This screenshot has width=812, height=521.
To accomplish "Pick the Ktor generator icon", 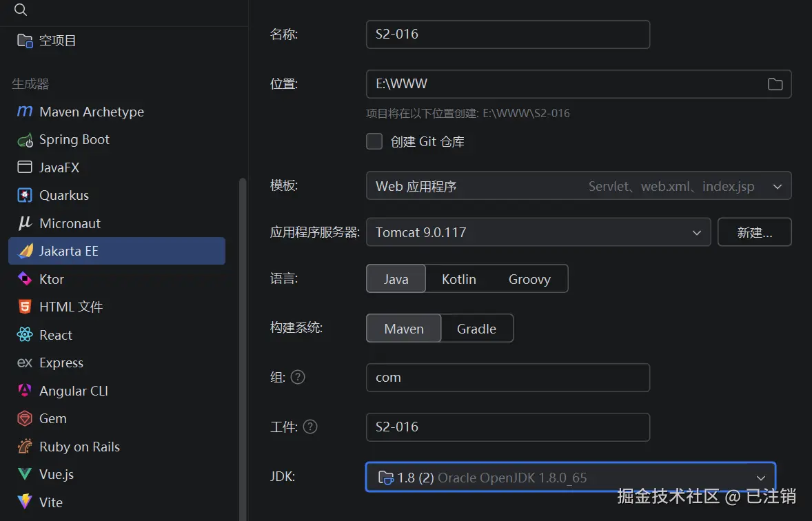I will coord(25,278).
